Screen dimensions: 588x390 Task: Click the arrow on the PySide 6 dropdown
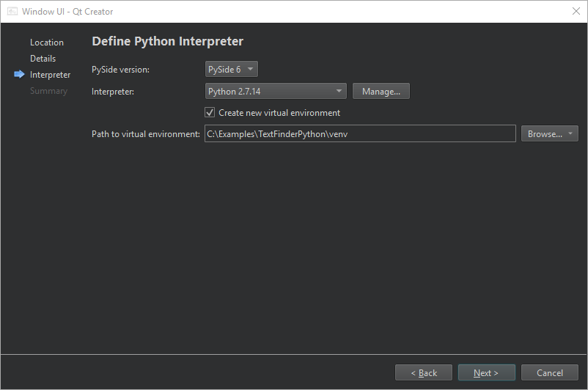(x=250, y=70)
